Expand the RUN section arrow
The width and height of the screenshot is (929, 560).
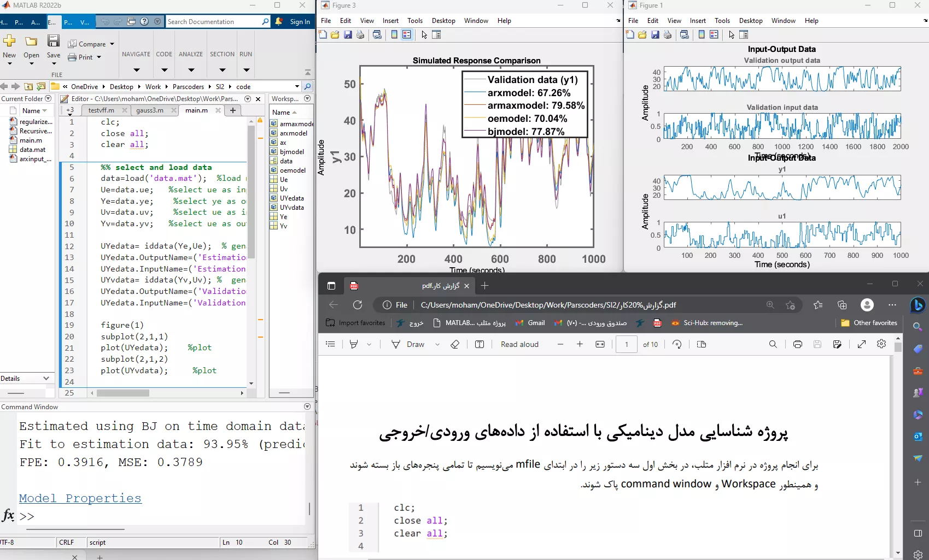click(246, 70)
